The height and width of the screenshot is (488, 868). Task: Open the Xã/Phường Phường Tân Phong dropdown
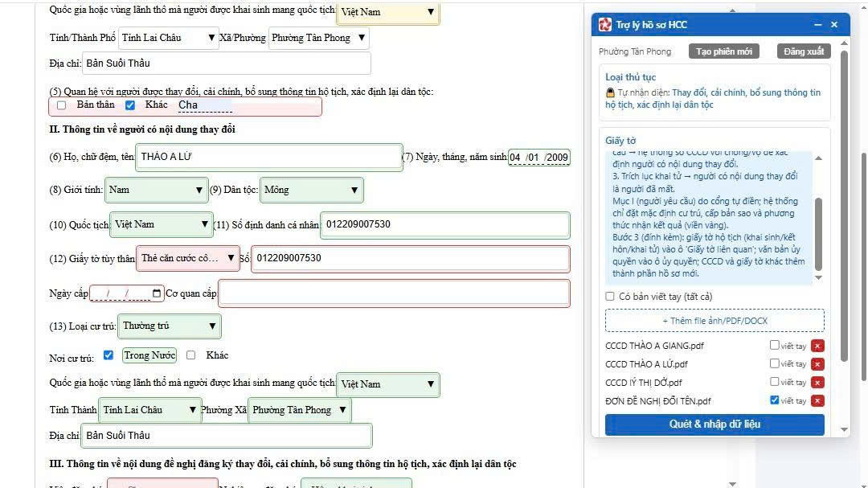318,38
